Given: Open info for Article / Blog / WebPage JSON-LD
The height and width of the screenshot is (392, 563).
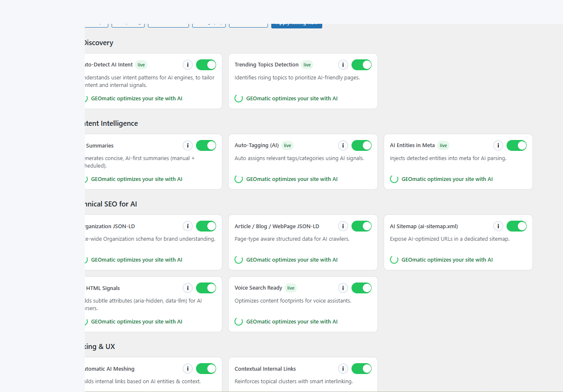Looking at the screenshot, I should (343, 226).
